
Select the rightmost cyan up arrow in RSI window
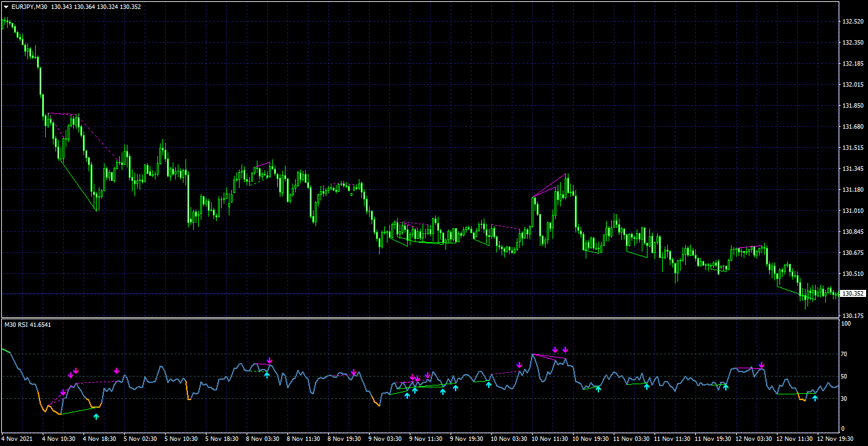point(814,398)
